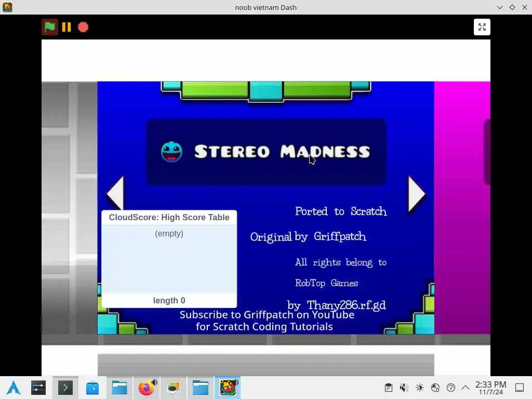Maximize window using the diamond button
The width and height of the screenshot is (532, 399).
pyautogui.click(x=512, y=7)
